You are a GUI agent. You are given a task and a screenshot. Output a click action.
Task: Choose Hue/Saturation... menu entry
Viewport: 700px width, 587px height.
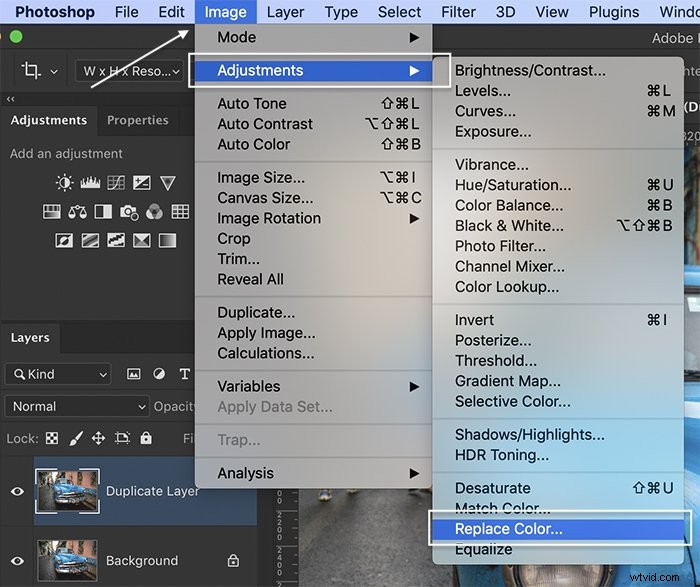click(558, 185)
